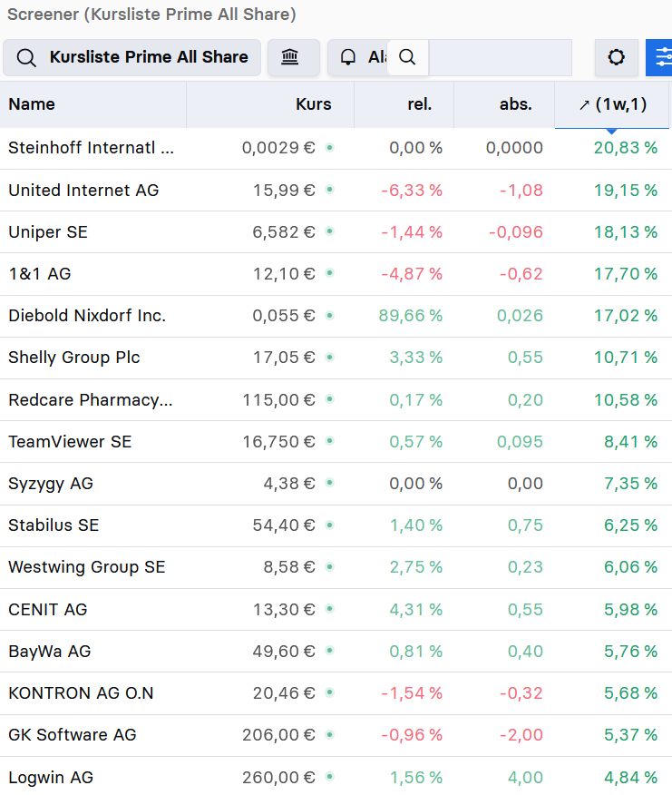
Task: Click green status dot in TeamViewer SE row
Action: point(329,442)
